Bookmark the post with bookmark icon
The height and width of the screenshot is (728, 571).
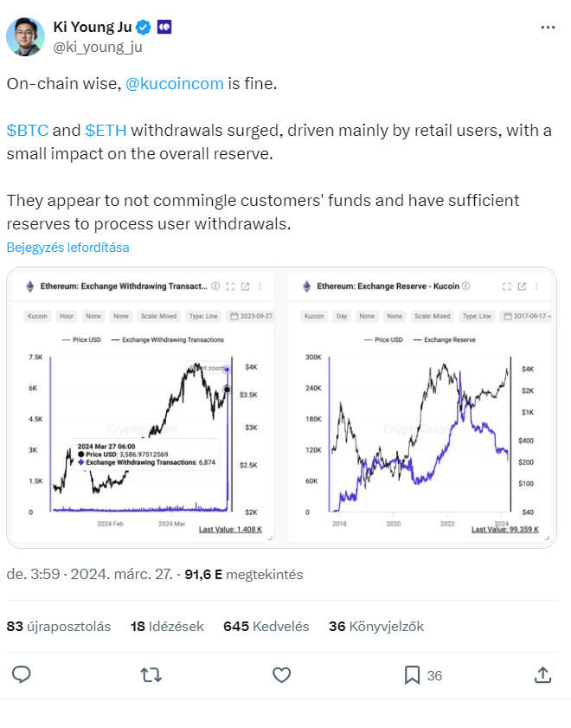tap(412, 675)
